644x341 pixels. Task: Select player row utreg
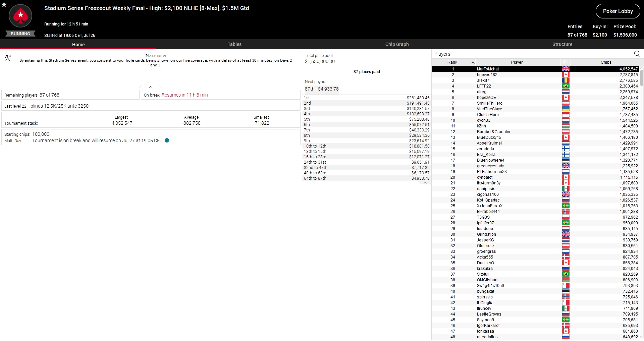536,92
